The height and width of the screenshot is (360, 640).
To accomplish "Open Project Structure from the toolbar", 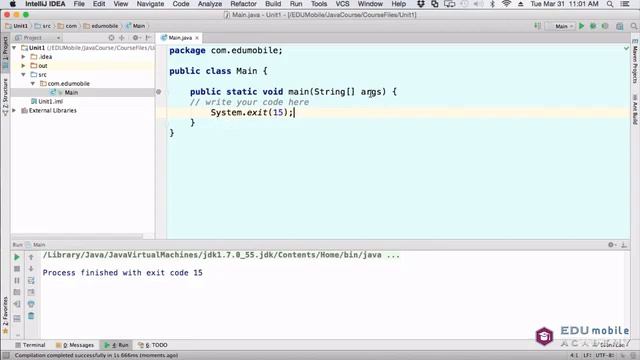I will point(620,26).
